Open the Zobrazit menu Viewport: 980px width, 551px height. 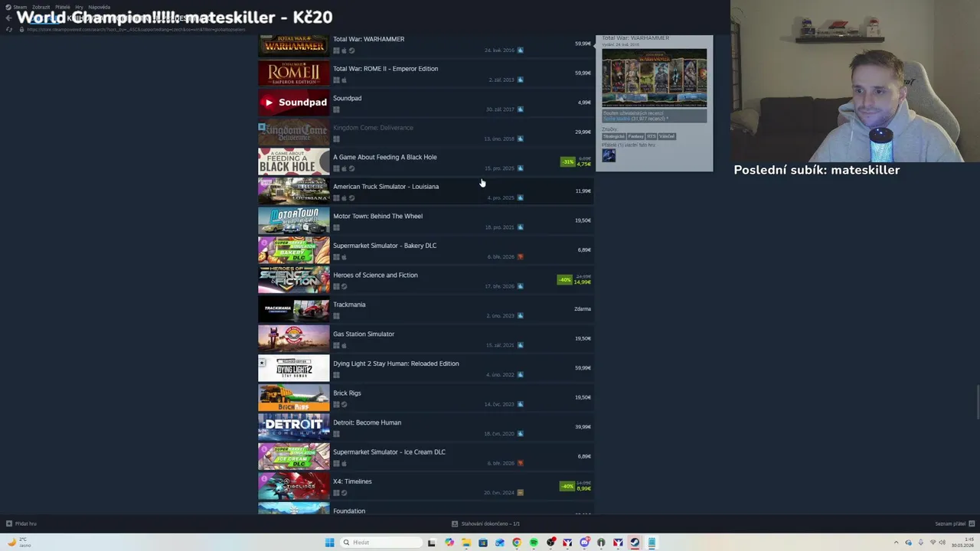point(41,7)
